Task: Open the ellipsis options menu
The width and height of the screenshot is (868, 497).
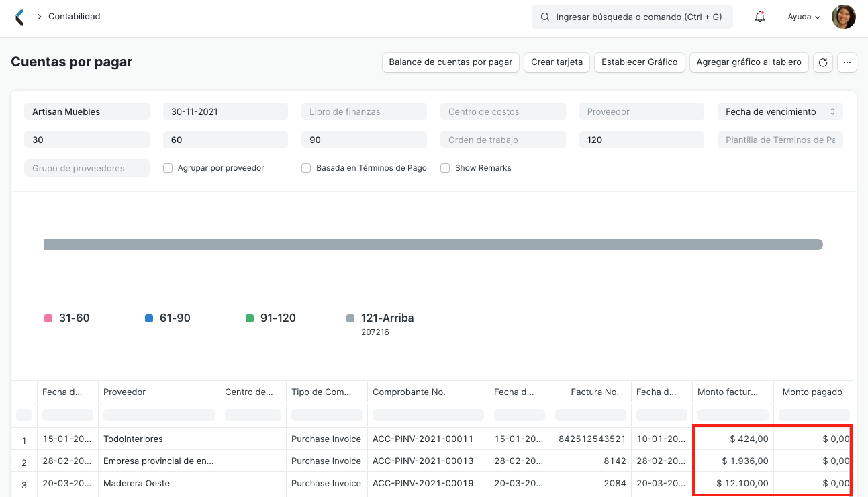Action: coord(847,62)
